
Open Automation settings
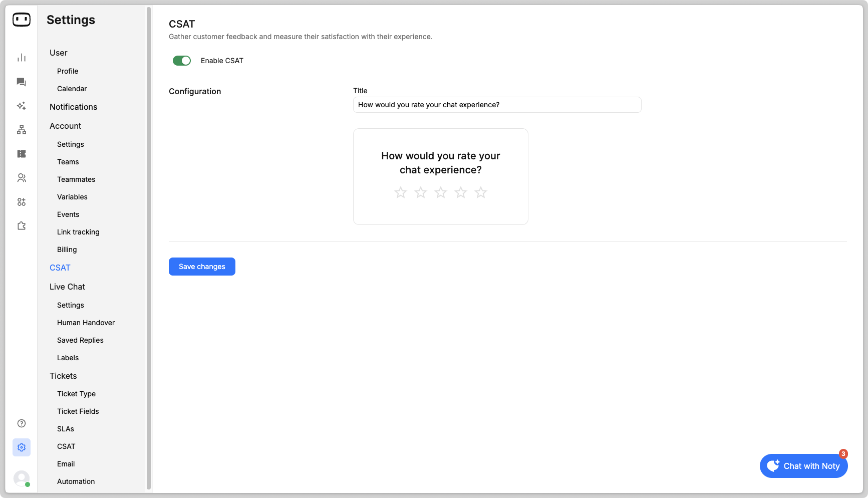(x=76, y=481)
